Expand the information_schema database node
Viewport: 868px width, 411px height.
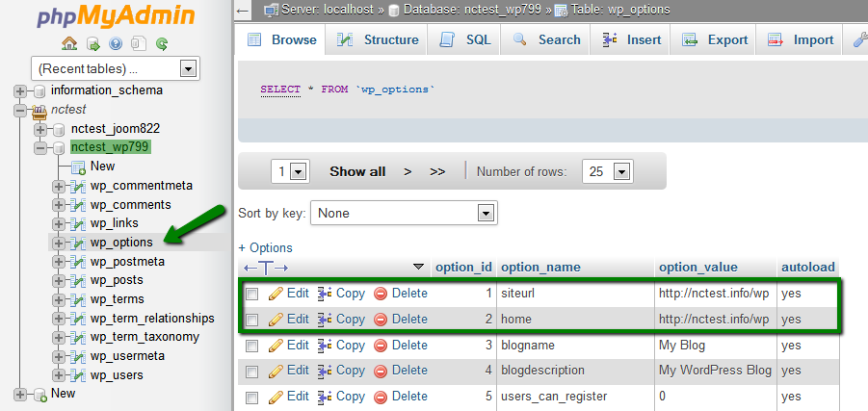point(20,90)
